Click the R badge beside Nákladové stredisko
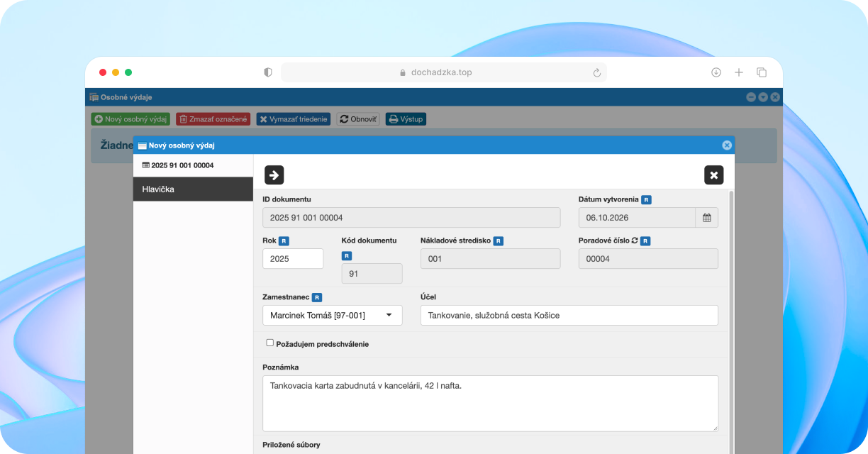 coord(499,240)
